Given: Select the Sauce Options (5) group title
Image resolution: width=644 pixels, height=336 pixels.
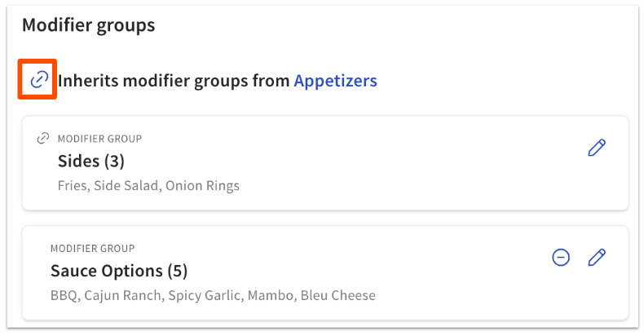Looking at the screenshot, I should [x=119, y=271].
